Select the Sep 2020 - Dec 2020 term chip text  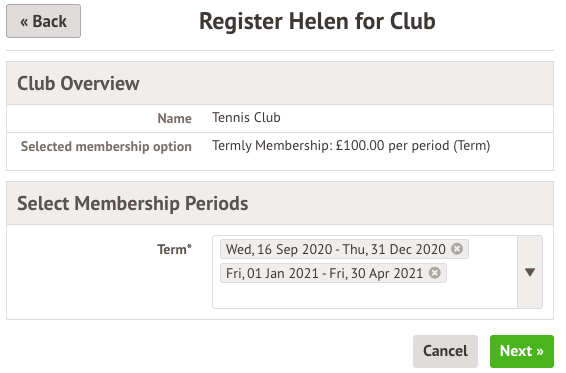[x=336, y=249]
